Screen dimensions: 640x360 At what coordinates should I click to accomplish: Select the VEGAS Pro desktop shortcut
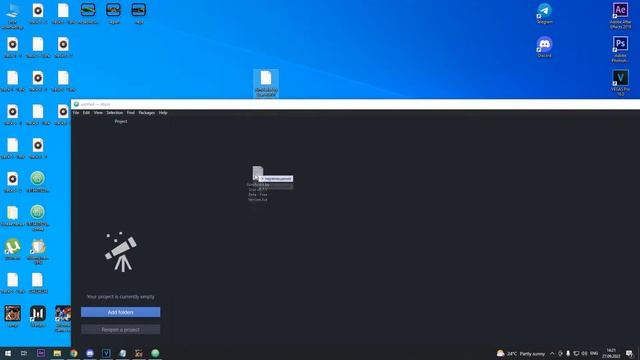[x=620, y=83]
